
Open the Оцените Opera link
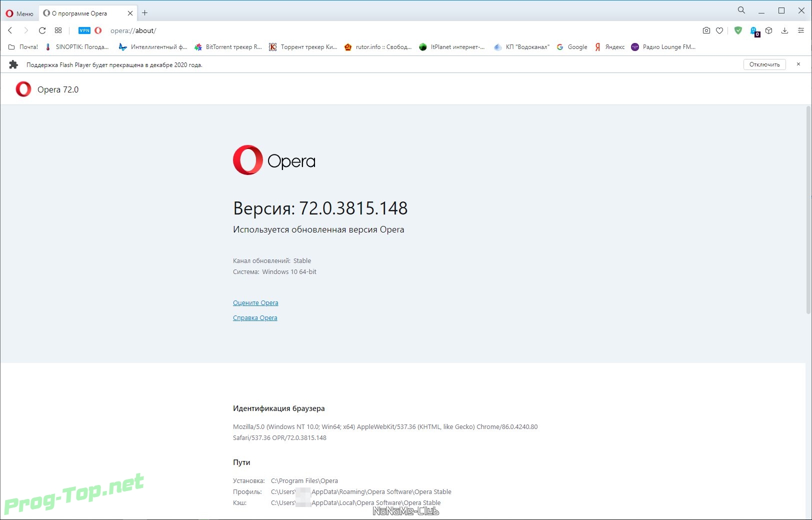[255, 302]
